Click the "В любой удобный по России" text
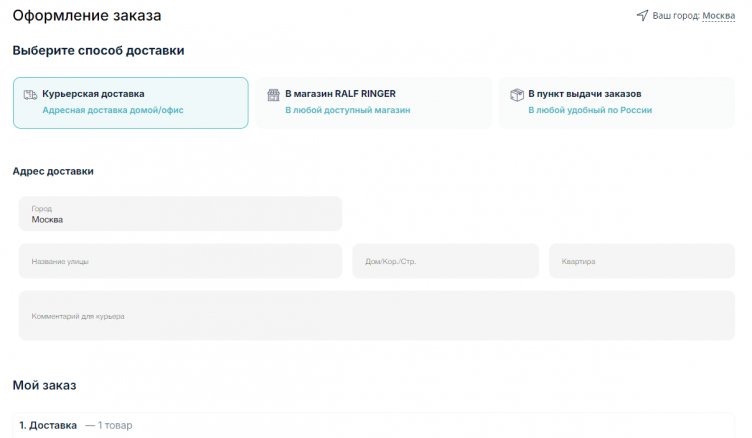The width and height of the screenshot is (752, 438). click(x=589, y=111)
